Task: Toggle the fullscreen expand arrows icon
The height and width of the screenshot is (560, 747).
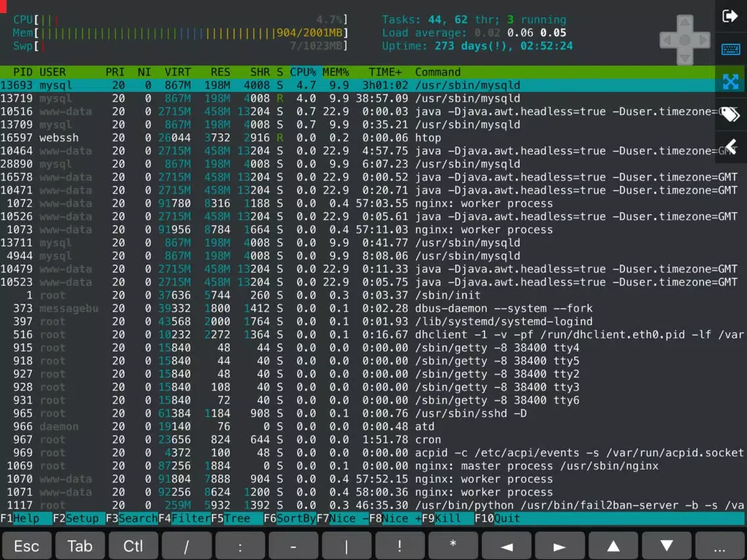Action: pyautogui.click(x=730, y=82)
